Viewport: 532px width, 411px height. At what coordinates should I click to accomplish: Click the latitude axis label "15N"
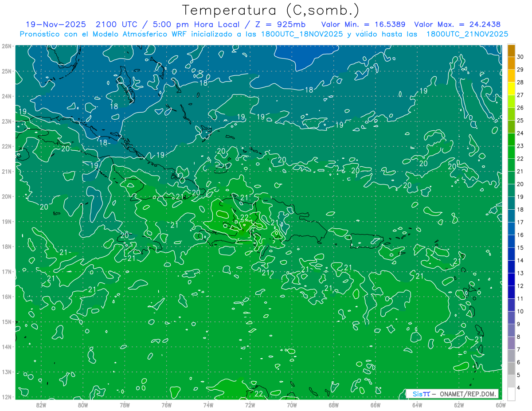6,321
